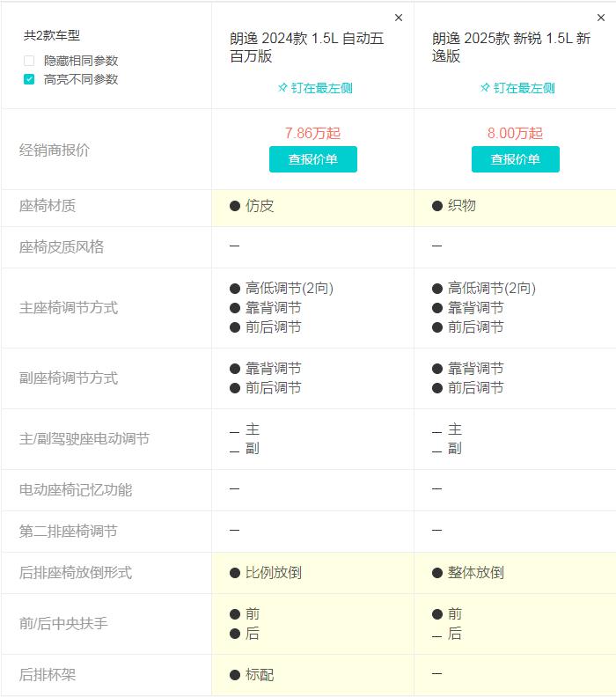This screenshot has height=697, width=616.
Task: Remove the 朗逸 2024款 column with the X icon
Action: [399, 18]
